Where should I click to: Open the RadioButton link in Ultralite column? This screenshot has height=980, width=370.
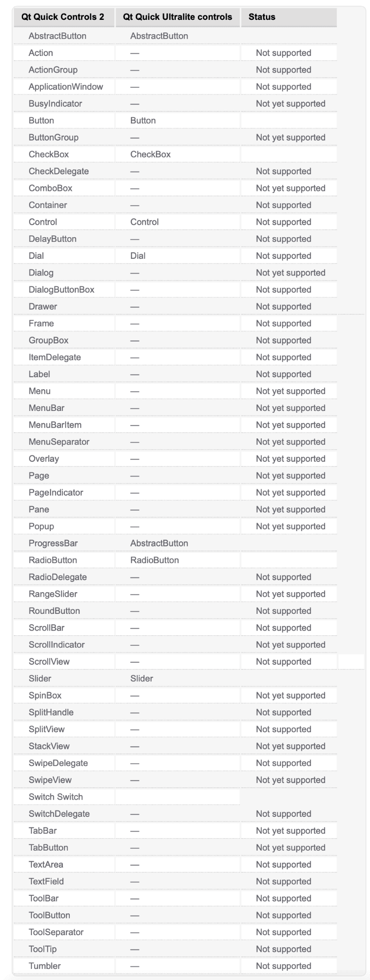tap(154, 560)
